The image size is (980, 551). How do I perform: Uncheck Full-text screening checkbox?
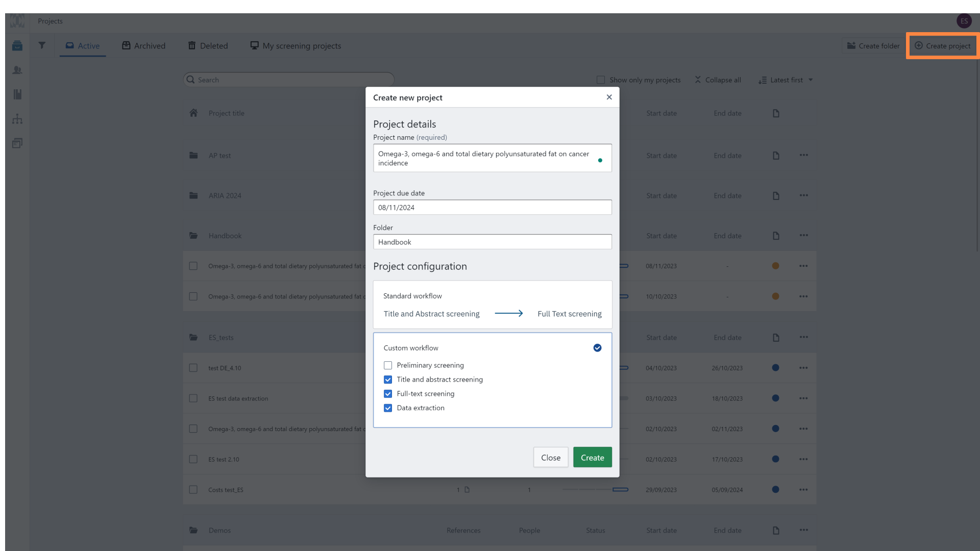tap(388, 394)
